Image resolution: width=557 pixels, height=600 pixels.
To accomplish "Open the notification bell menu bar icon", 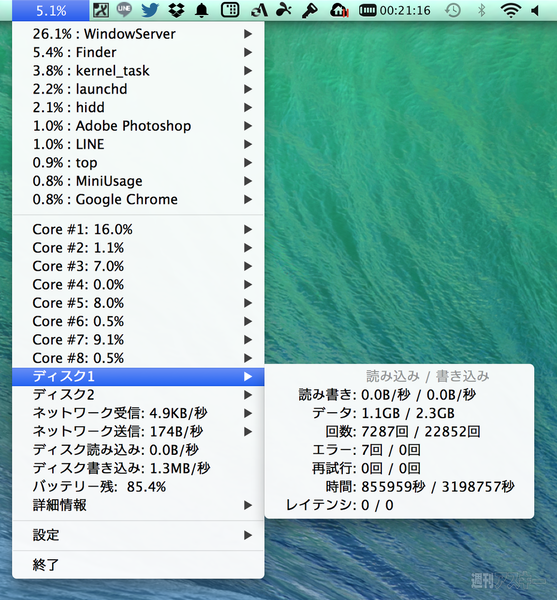I will pyautogui.click(x=202, y=10).
